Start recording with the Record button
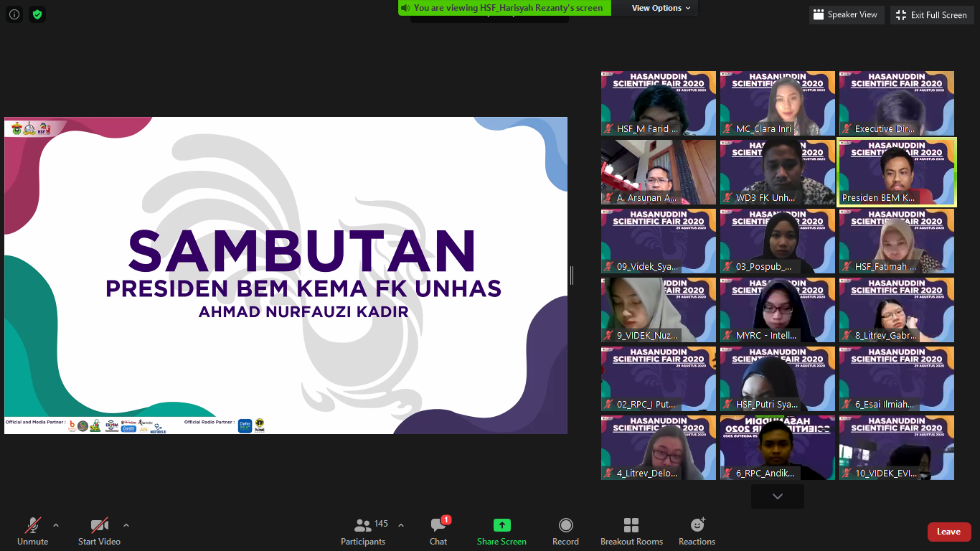 pos(565,532)
